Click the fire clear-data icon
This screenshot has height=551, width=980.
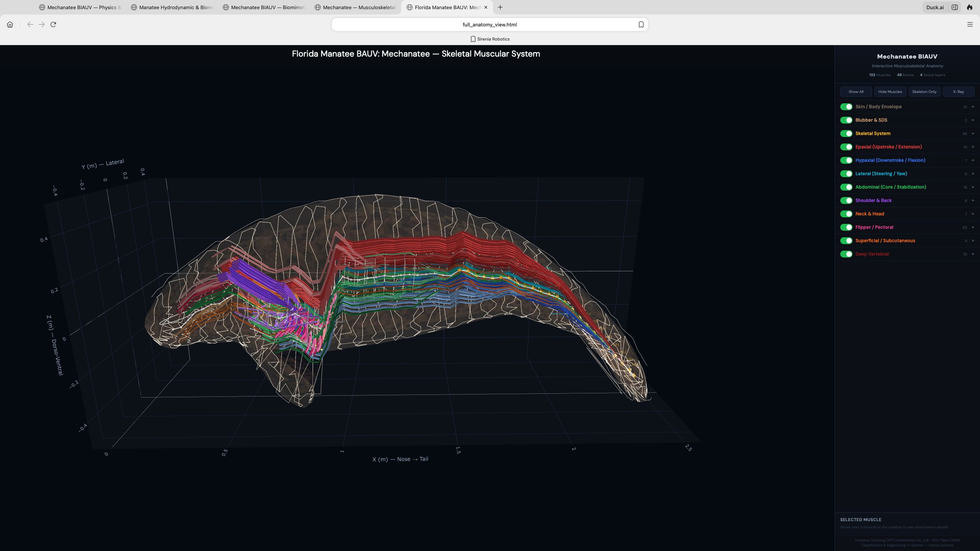point(970,7)
